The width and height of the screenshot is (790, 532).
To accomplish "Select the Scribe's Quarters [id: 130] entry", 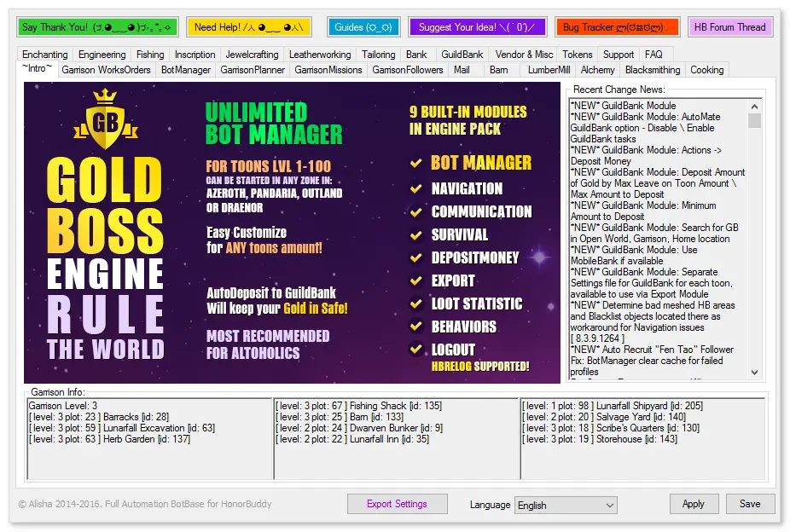I will coord(611,428).
